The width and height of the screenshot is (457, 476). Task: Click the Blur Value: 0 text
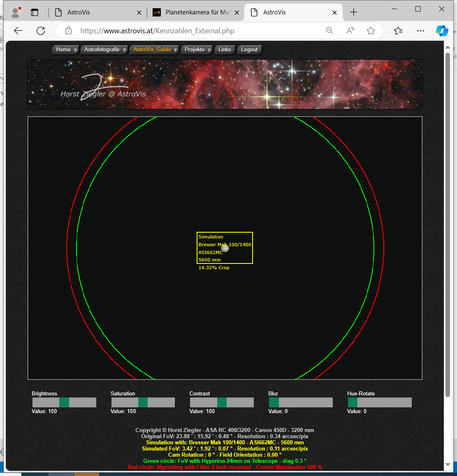click(x=278, y=411)
